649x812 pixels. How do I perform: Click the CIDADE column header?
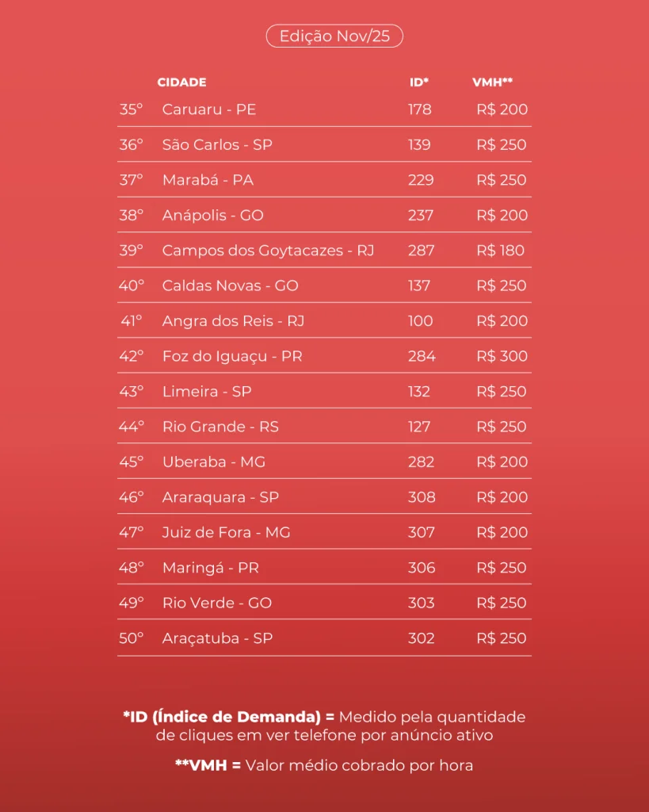click(181, 82)
